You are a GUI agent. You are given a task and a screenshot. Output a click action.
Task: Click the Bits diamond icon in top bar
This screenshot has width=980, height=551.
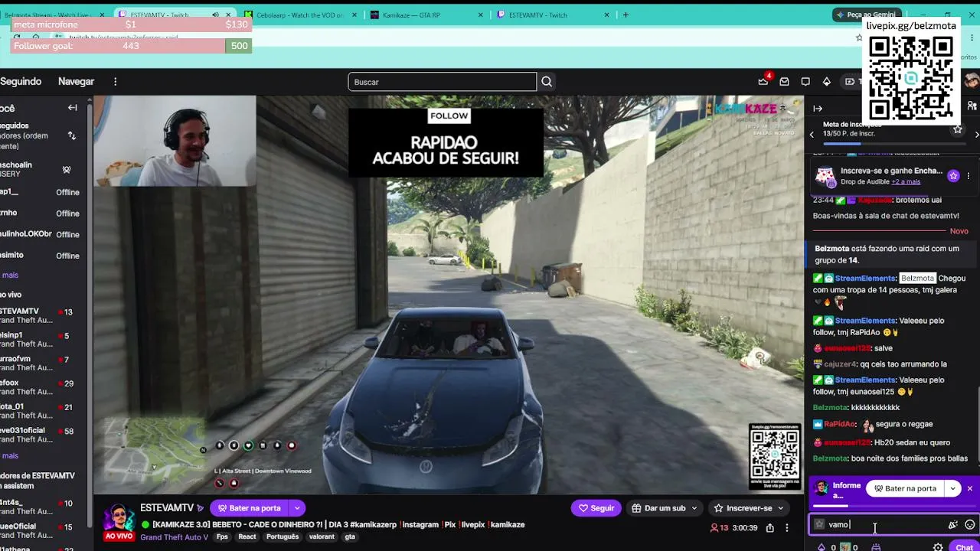click(827, 82)
